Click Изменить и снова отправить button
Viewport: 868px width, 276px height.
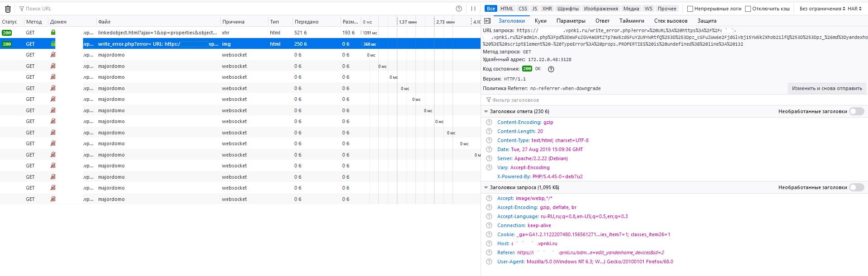pyautogui.click(x=827, y=88)
